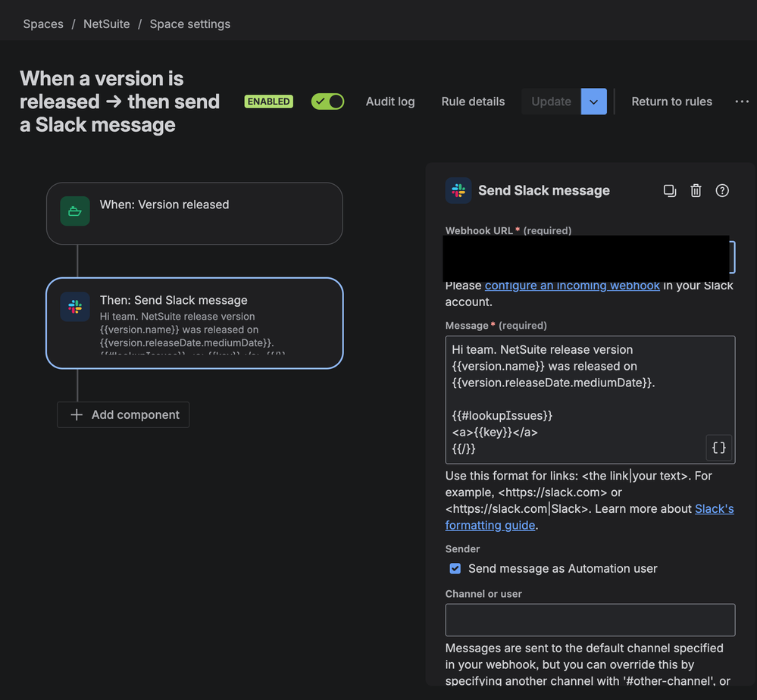757x700 pixels.
Task: Open help using the question mark icon
Action: click(722, 190)
